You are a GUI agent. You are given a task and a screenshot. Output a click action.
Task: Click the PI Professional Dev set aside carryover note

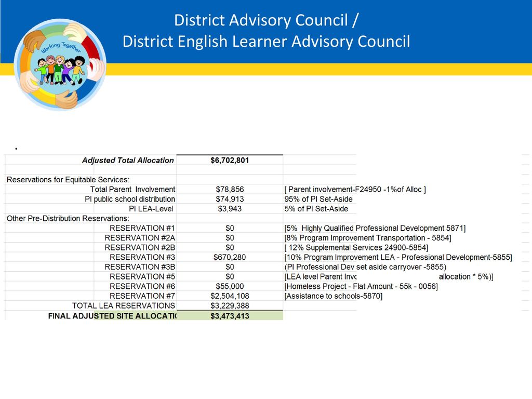(x=365, y=267)
